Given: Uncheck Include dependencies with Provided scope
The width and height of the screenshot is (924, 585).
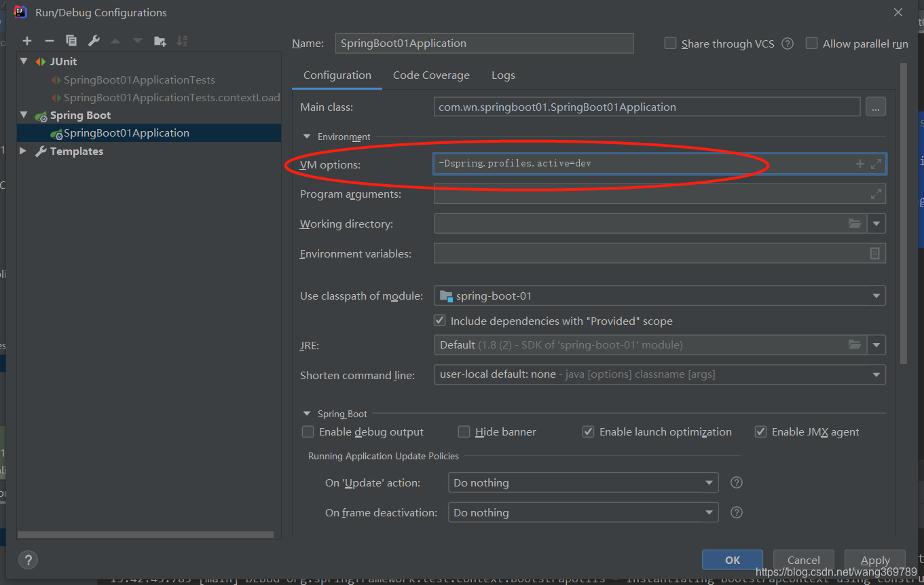Looking at the screenshot, I should [x=440, y=321].
